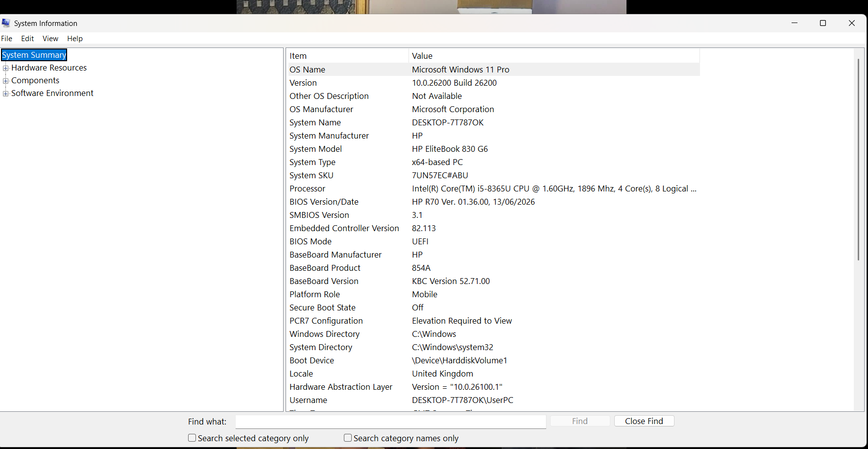Image resolution: width=868 pixels, height=449 pixels.
Task: Select the Version item row
Action: pos(493,83)
